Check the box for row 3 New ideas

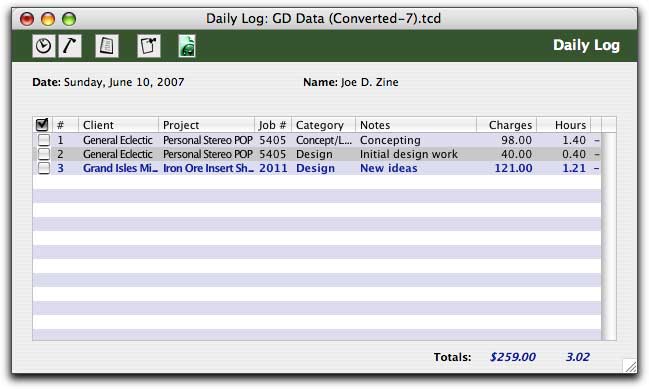[x=44, y=168]
